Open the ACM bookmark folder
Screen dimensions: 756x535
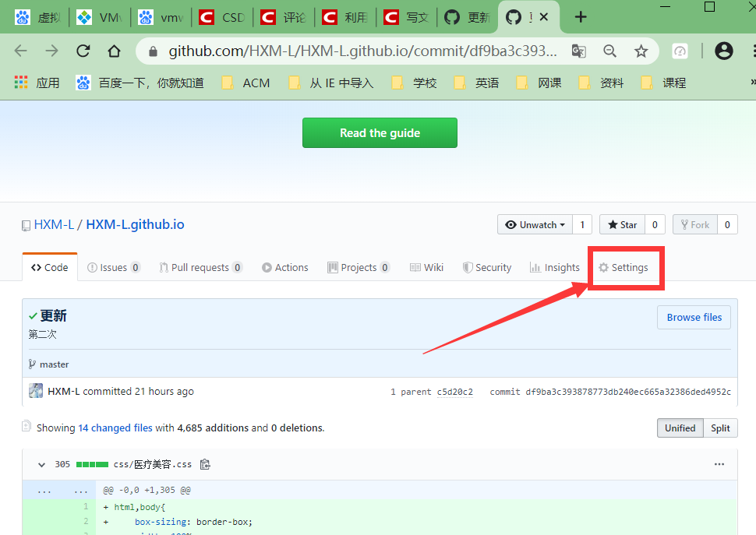click(246, 83)
